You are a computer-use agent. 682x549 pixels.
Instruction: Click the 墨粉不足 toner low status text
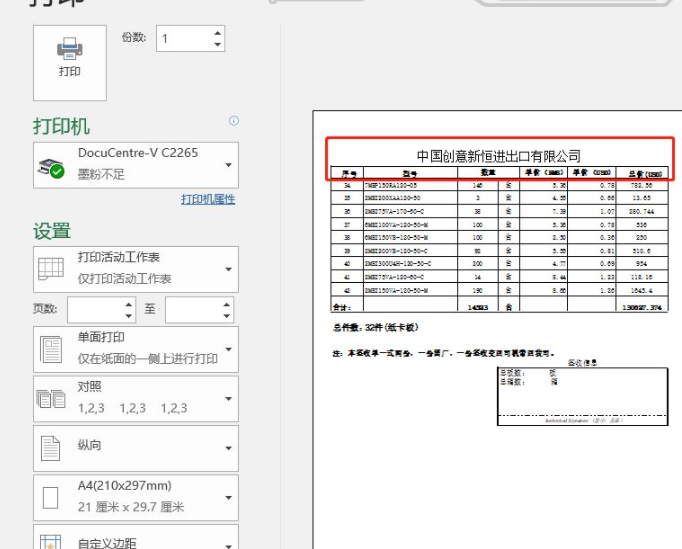[x=101, y=174]
